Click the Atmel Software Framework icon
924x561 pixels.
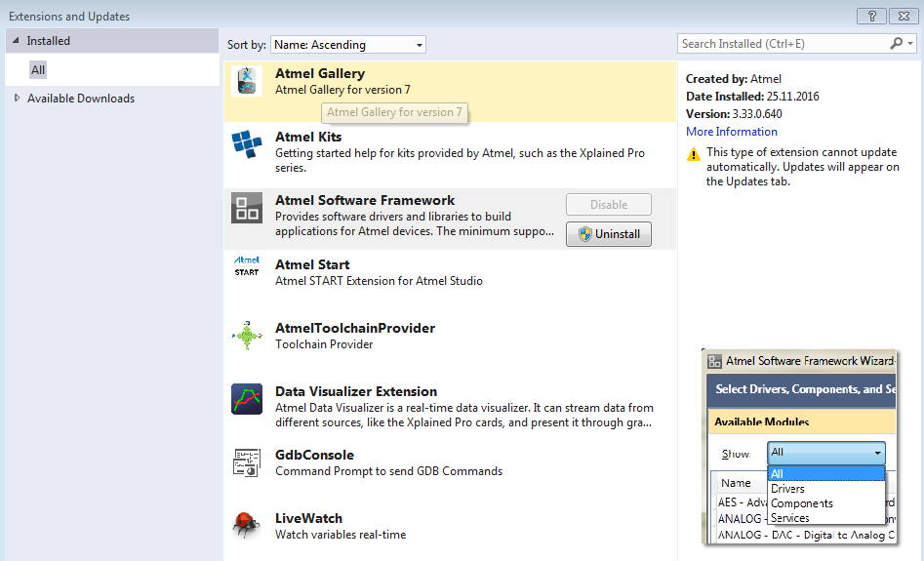pyautogui.click(x=246, y=208)
